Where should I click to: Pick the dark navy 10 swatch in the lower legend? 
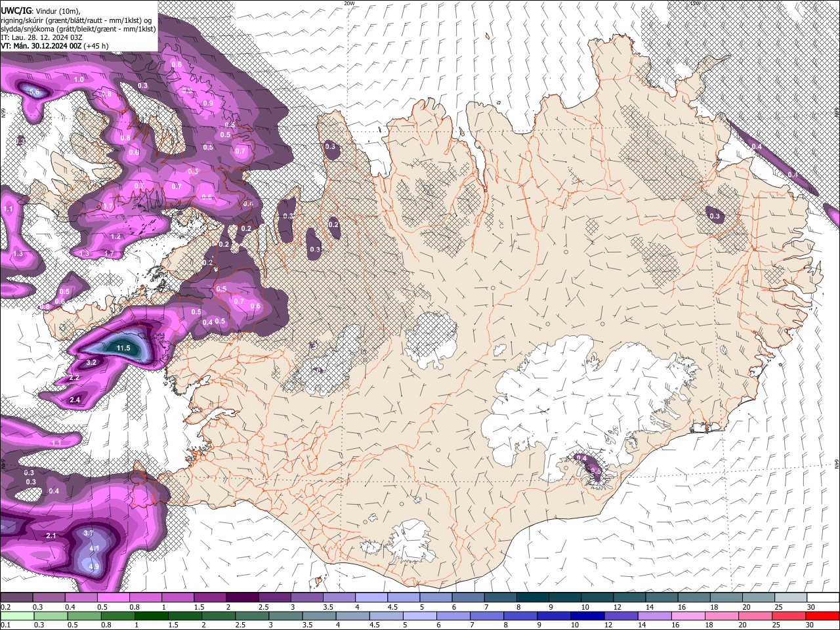587,616
